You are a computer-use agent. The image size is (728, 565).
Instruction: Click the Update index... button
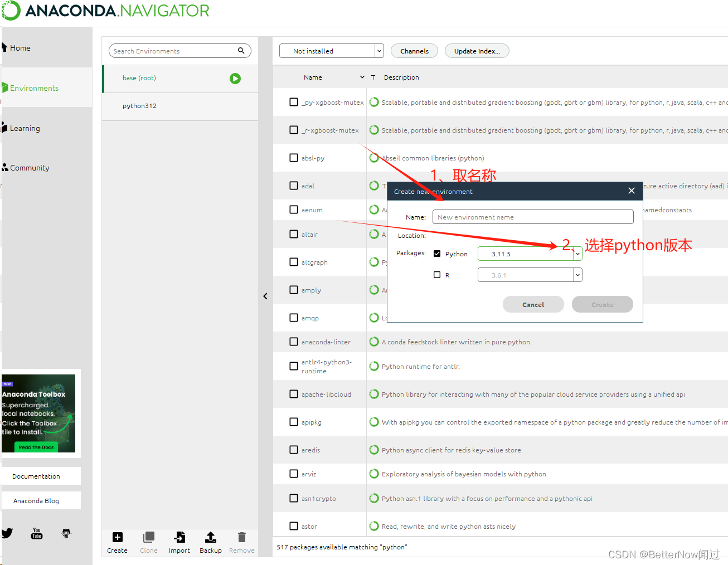click(477, 51)
